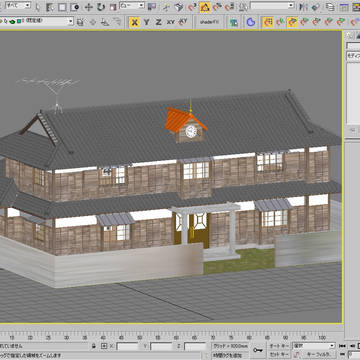
Task: Click the Y coordinate input field
Action: (161, 346)
